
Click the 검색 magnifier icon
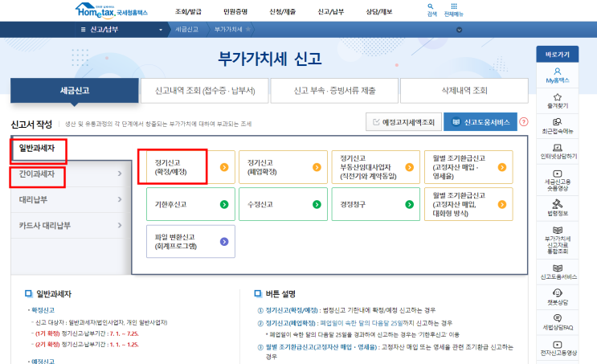click(x=430, y=6)
